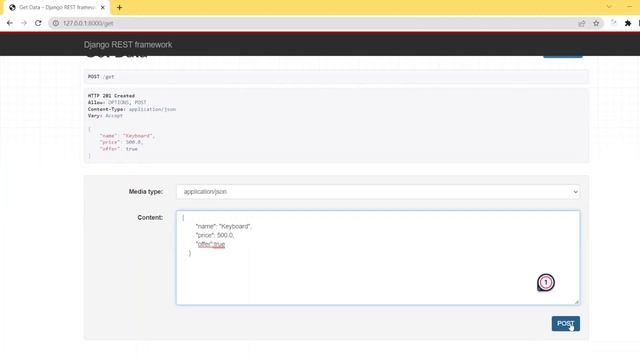Bookmark this page with the star icon

596,23
